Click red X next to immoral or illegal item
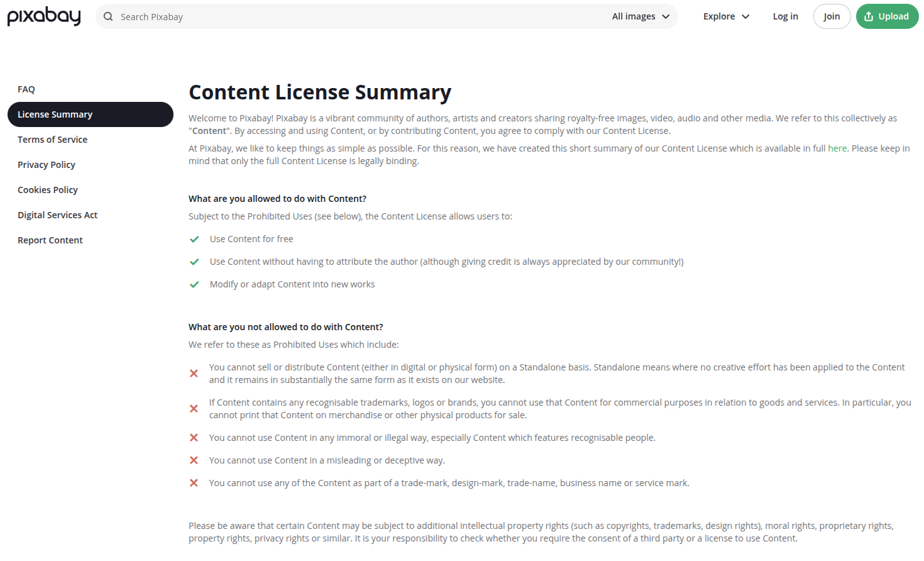Screen dimensions: 924x561 194,438
